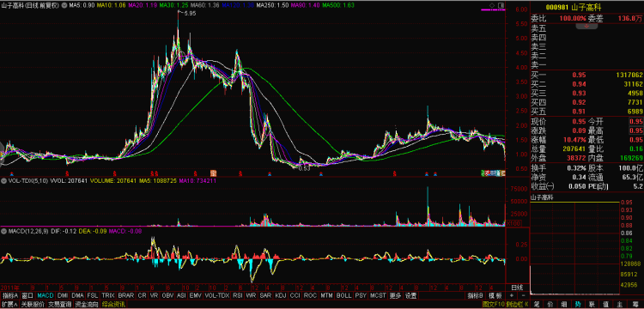The image size is (644, 309).
Task: Click the gray left-edge navigation arrow
Action: [x=2, y=148]
